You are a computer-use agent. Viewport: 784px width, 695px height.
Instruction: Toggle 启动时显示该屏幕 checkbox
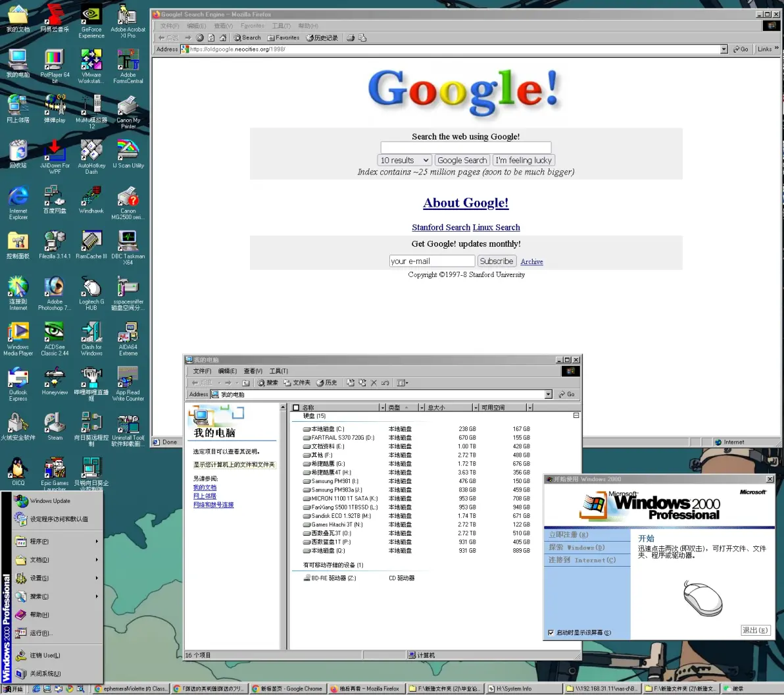click(x=551, y=632)
